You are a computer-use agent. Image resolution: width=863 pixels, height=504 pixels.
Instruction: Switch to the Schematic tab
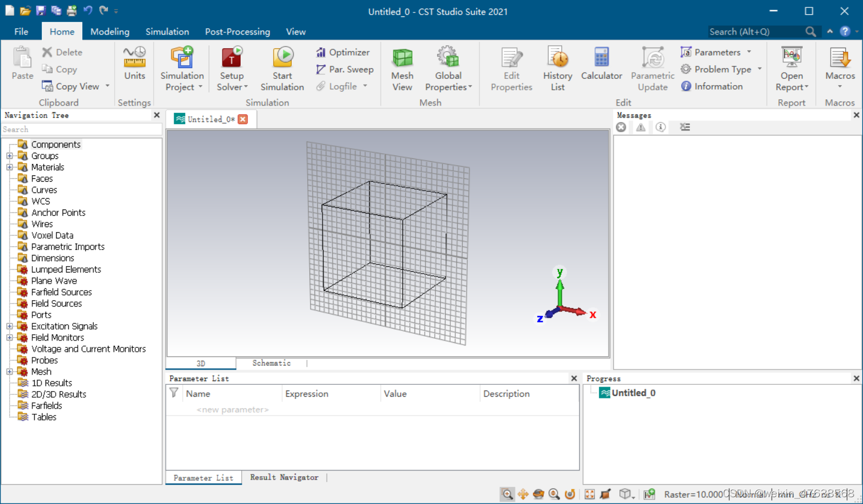pyautogui.click(x=271, y=363)
